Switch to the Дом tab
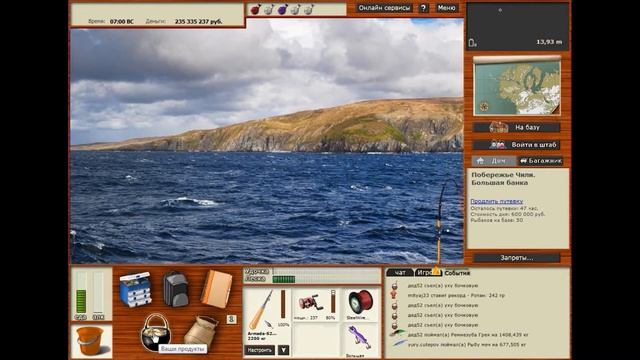 click(494, 161)
